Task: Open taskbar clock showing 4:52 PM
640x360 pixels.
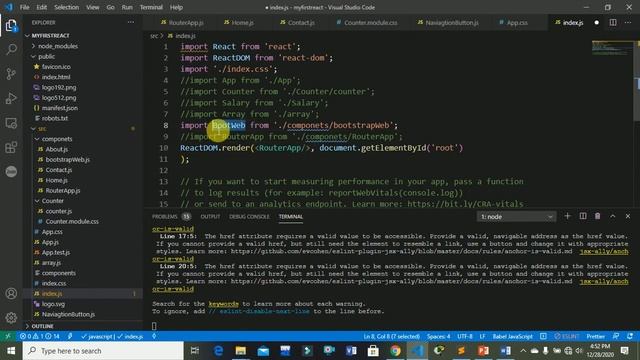Action: click(600, 351)
